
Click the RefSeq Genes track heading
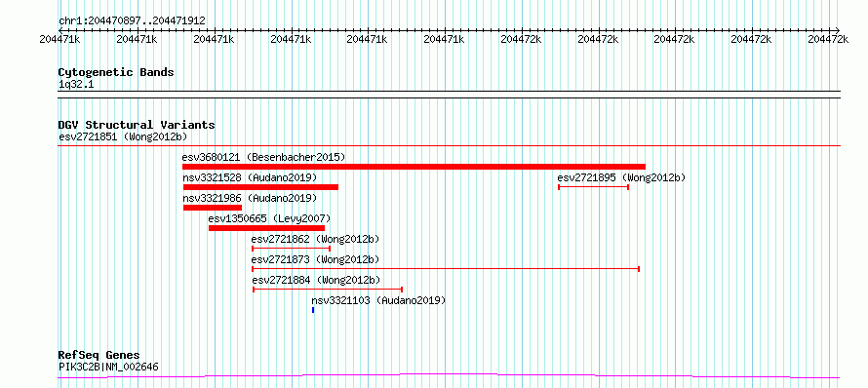coord(99,355)
